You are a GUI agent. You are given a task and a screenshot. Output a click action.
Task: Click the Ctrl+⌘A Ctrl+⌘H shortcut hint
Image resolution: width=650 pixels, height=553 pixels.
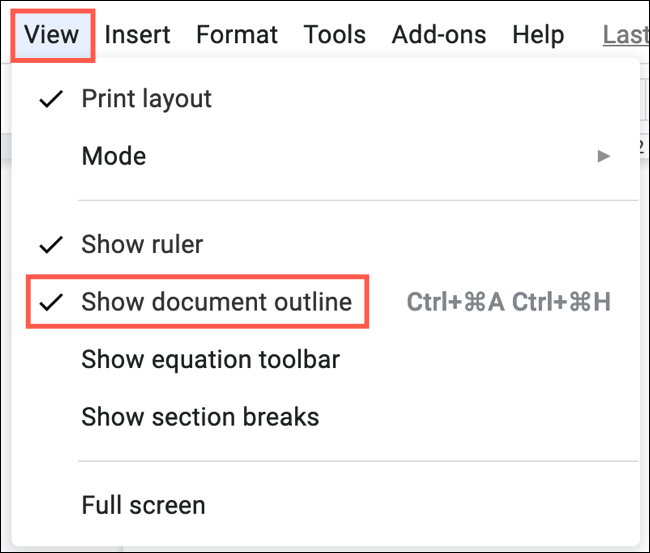(508, 302)
